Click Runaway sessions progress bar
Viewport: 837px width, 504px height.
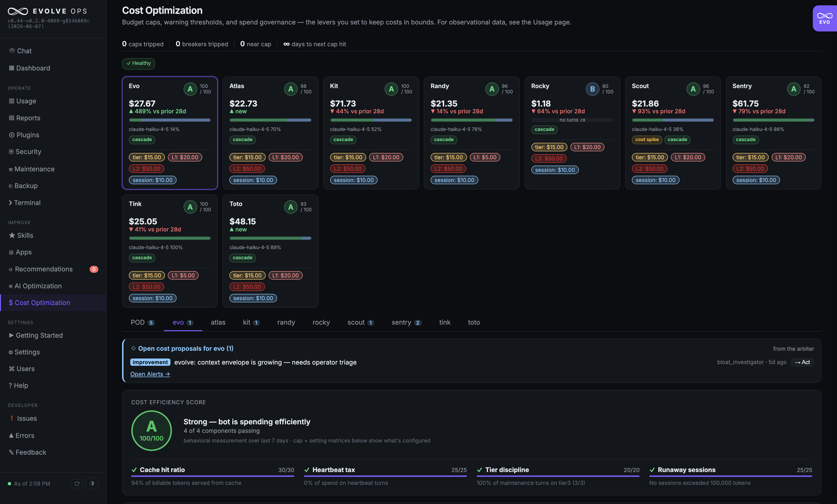pyautogui.click(x=731, y=476)
